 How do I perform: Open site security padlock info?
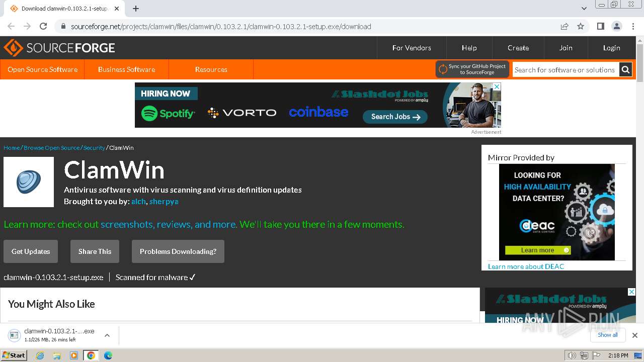click(63, 27)
